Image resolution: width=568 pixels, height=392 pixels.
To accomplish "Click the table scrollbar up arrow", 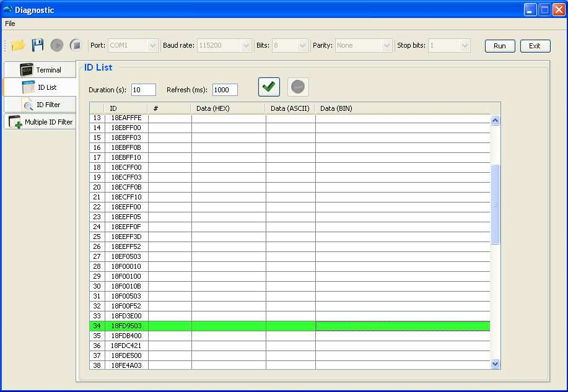I will click(x=495, y=121).
